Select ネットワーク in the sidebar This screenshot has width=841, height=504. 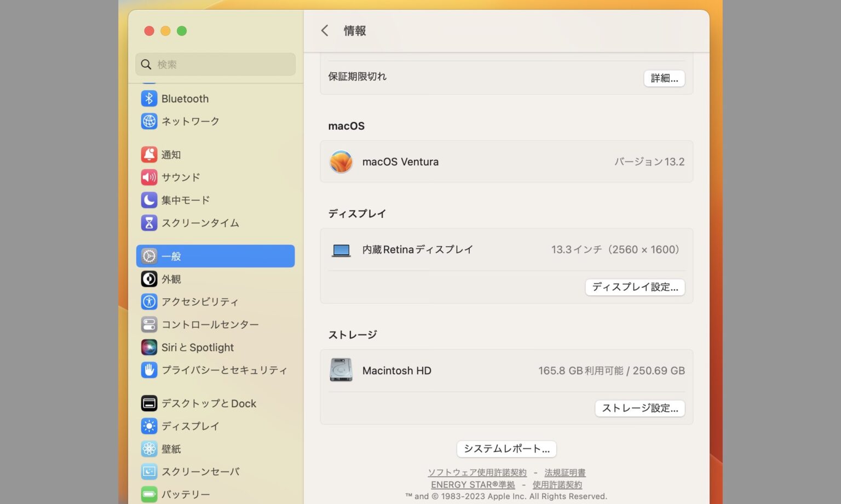pyautogui.click(x=191, y=121)
